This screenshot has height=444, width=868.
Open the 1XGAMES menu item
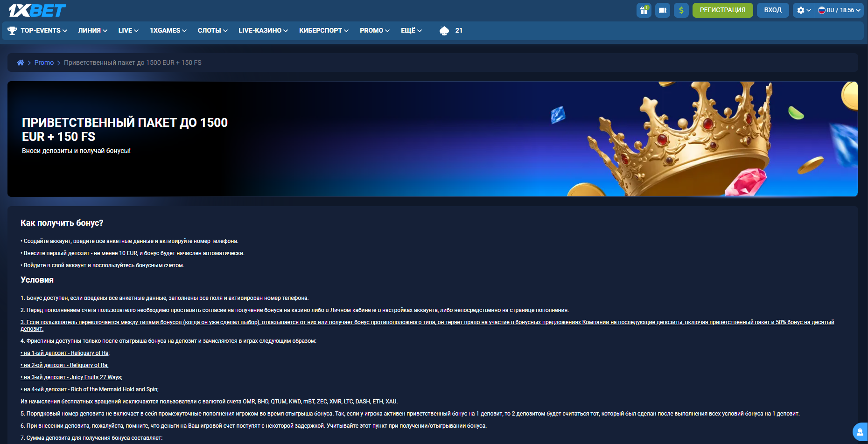(x=168, y=30)
